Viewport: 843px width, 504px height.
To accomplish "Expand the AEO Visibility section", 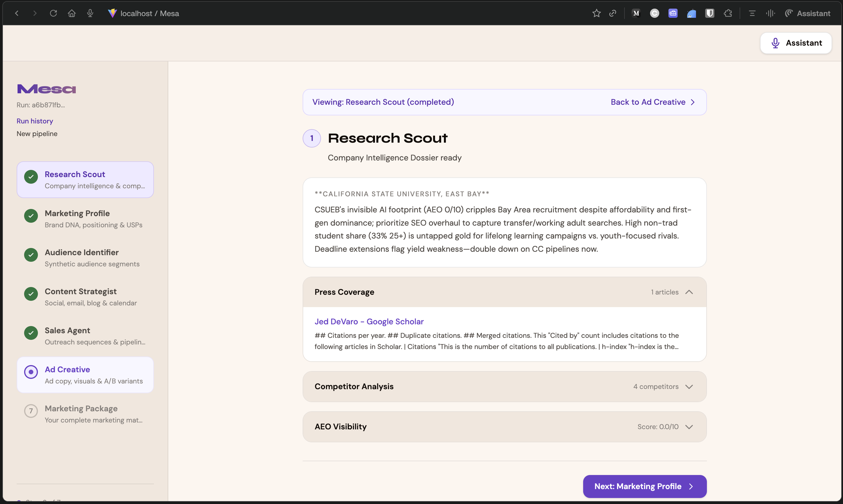I will click(x=689, y=427).
